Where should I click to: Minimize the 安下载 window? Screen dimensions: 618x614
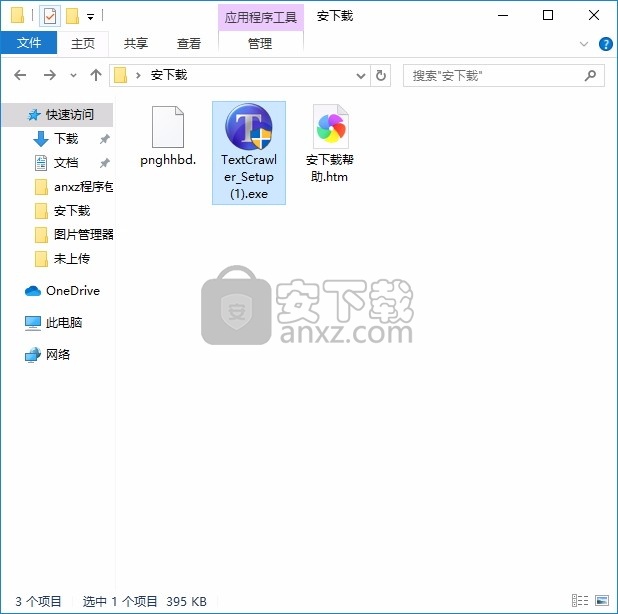coord(503,16)
